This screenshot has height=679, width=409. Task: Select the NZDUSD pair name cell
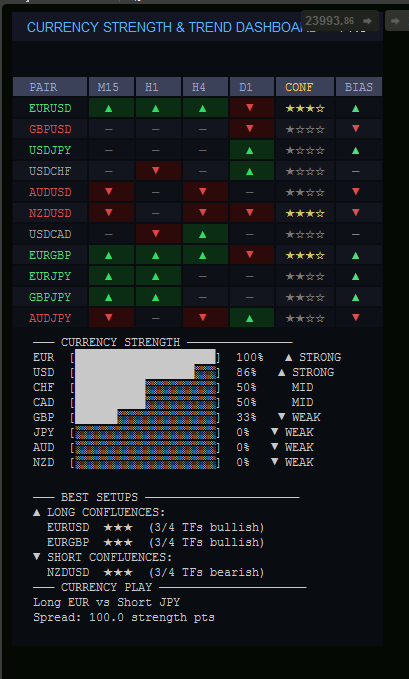click(50, 213)
